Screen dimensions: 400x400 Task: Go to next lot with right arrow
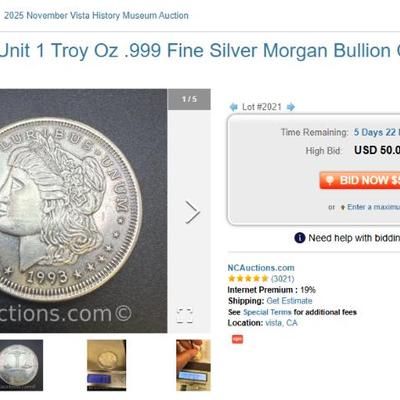pyautogui.click(x=291, y=107)
